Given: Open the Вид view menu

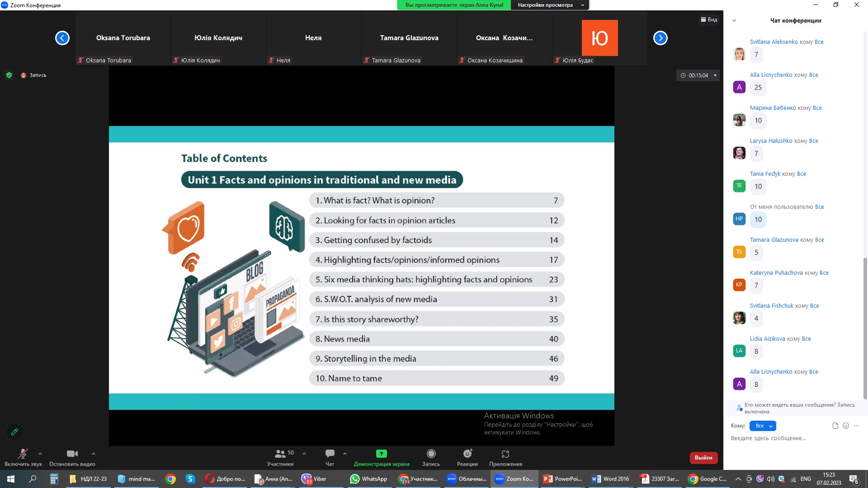Looking at the screenshot, I should 709,19.
